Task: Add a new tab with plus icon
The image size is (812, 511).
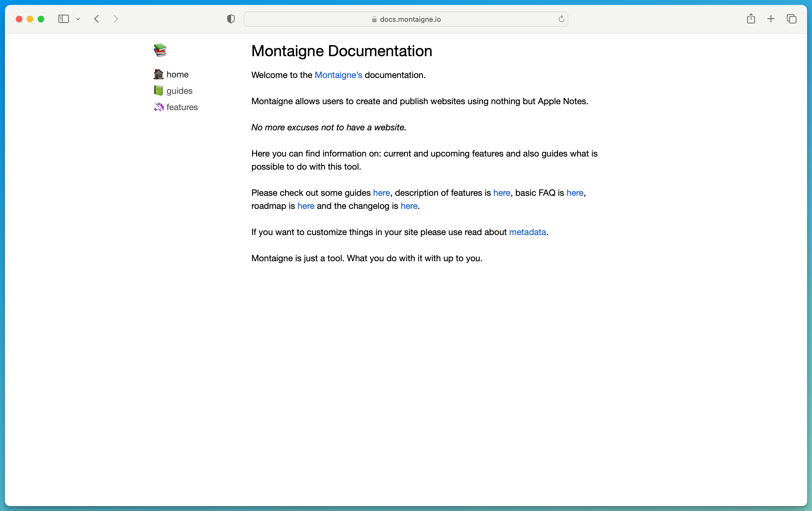Action: point(771,19)
